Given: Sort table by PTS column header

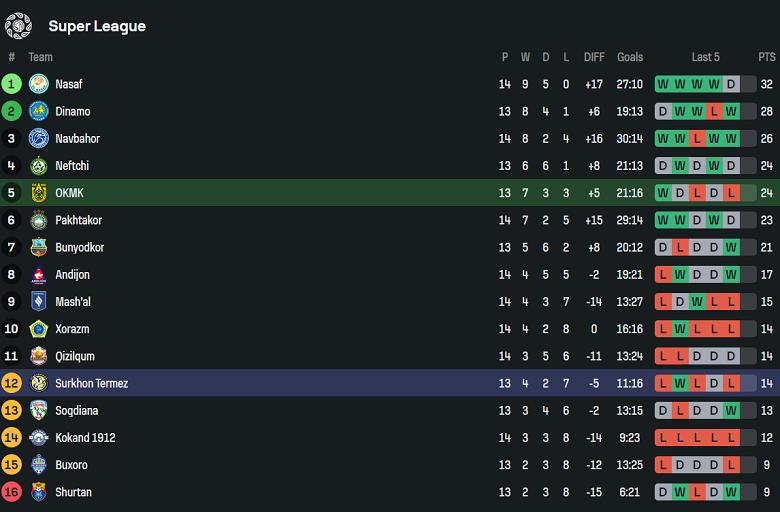Looking at the screenshot, I should click(767, 57).
